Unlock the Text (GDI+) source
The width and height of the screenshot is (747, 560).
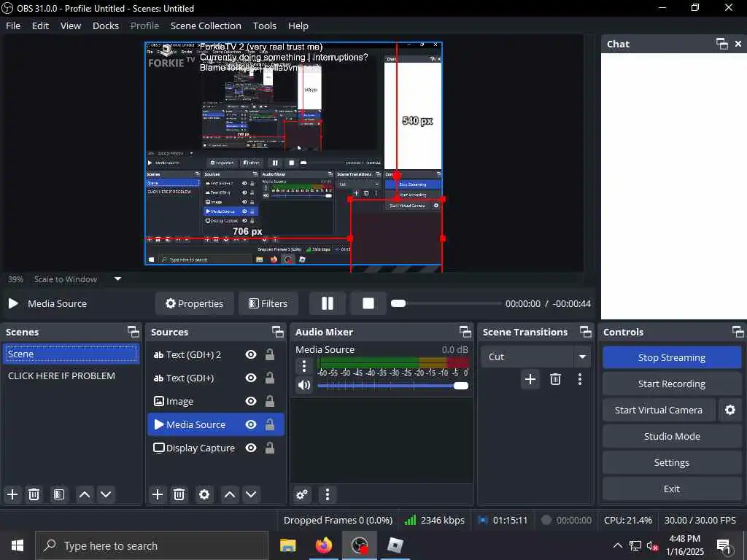pyautogui.click(x=270, y=378)
